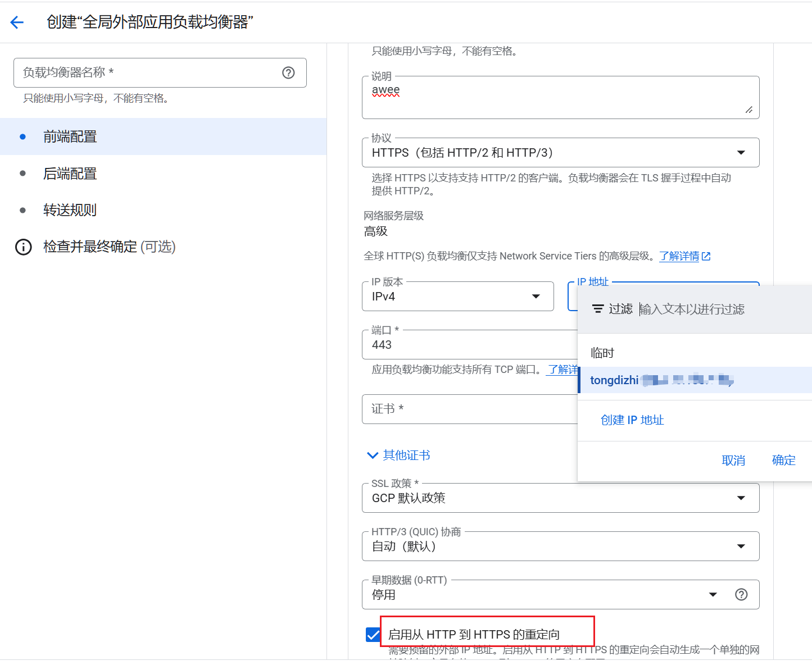Click 确定 button in IP dropdown

pyautogui.click(x=783, y=460)
